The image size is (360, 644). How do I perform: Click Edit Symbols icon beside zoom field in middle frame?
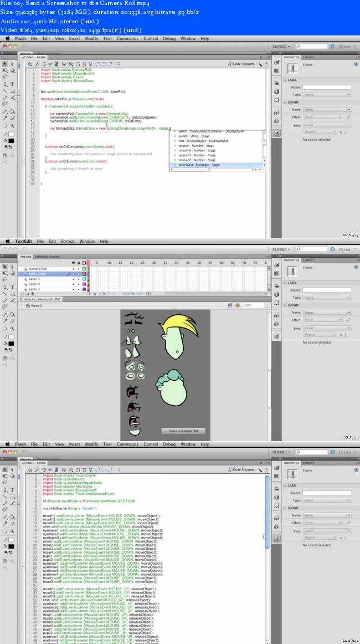(x=237, y=305)
